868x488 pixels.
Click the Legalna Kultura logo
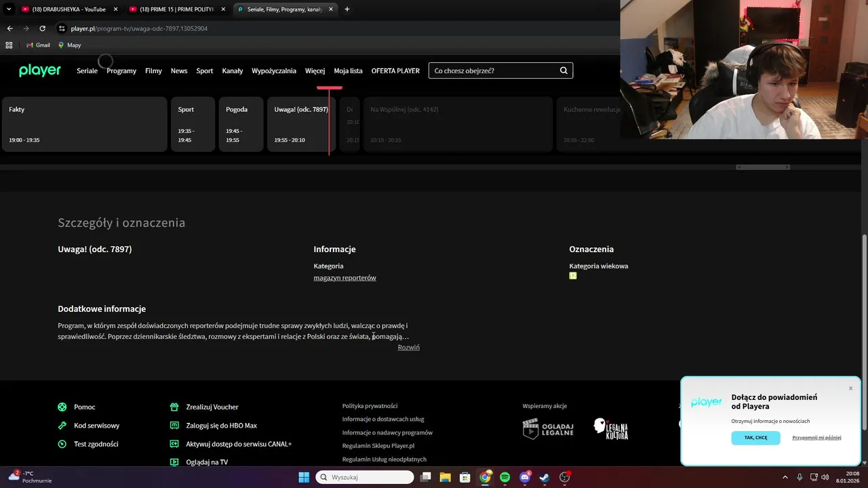pyautogui.click(x=611, y=428)
